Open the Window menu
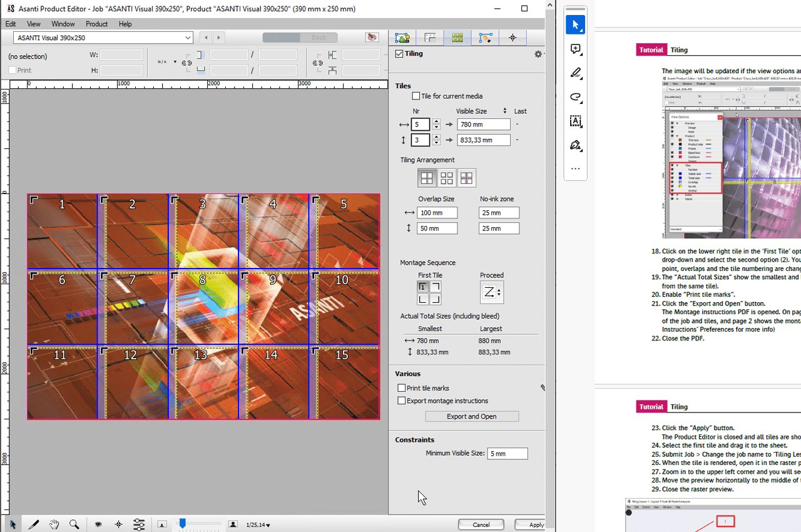The width and height of the screenshot is (801, 532). pyautogui.click(x=63, y=24)
